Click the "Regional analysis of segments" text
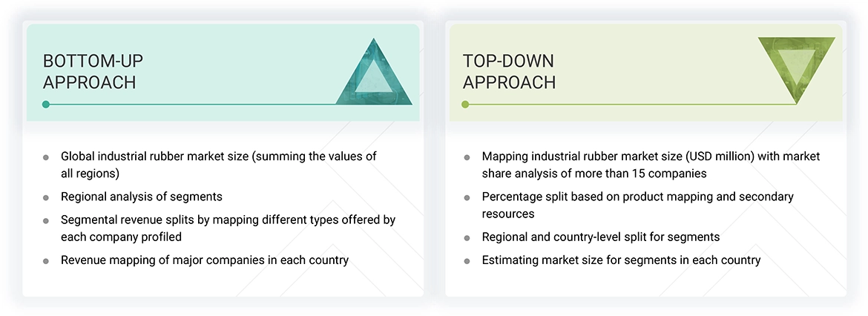This screenshot has height=316, width=868. [142, 197]
